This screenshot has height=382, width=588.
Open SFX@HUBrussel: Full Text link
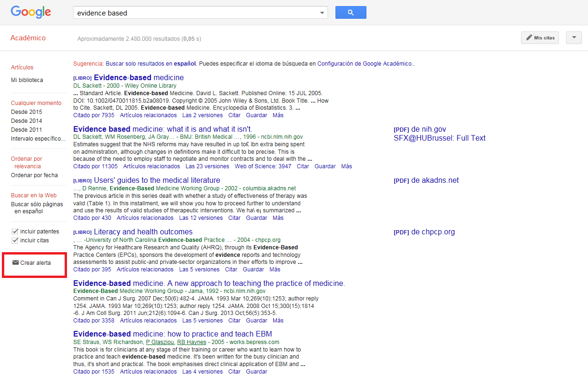pos(439,138)
